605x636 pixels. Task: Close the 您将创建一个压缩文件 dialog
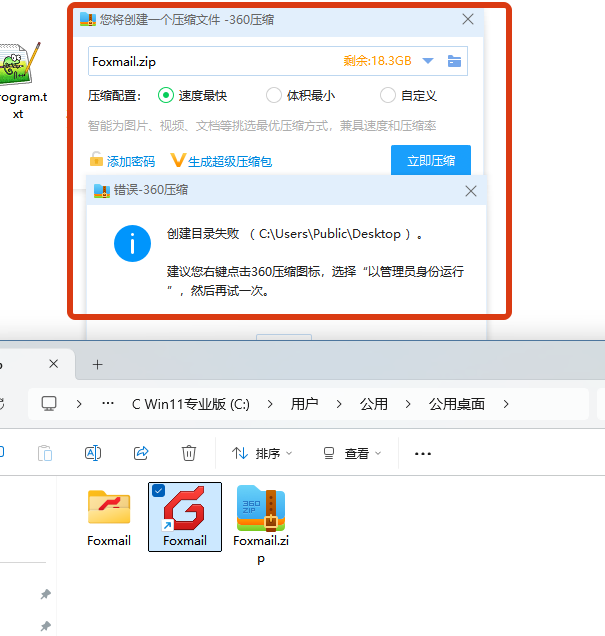click(468, 19)
